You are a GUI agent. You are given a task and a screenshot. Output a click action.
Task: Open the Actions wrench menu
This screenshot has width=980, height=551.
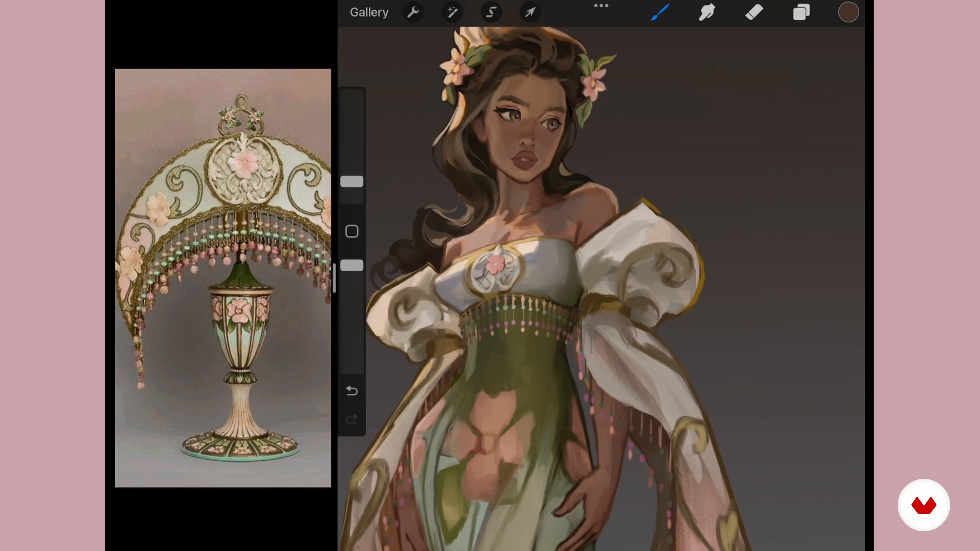click(413, 12)
